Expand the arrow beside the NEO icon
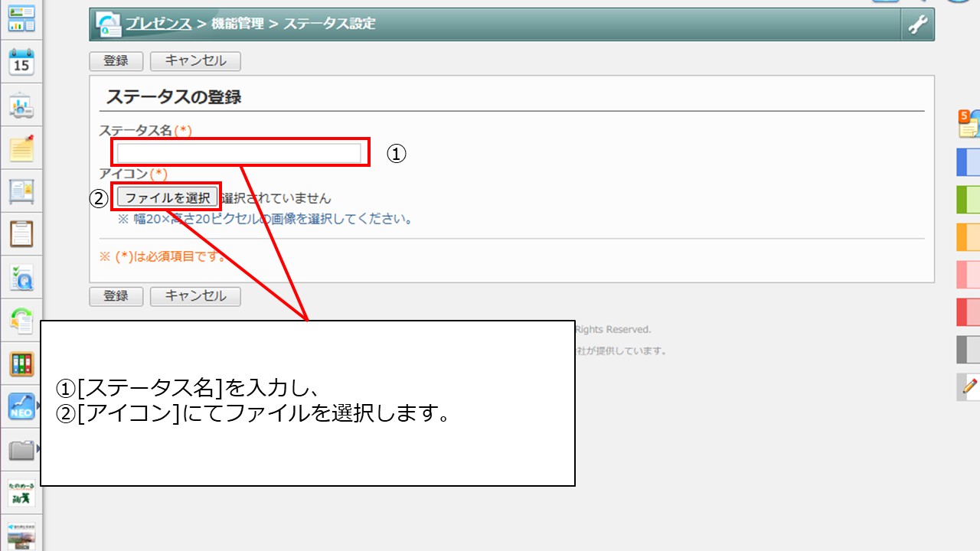This screenshot has height=551, width=980. [39, 406]
